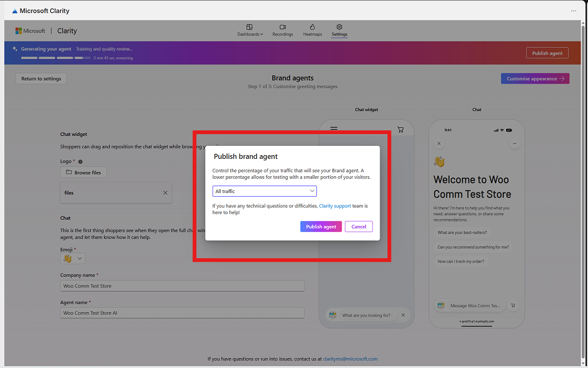Image resolution: width=588 pixels, height=368 pixels.
Task: Click the '3 min 45 sec remaining' text
Action: [x=113, y=58]
